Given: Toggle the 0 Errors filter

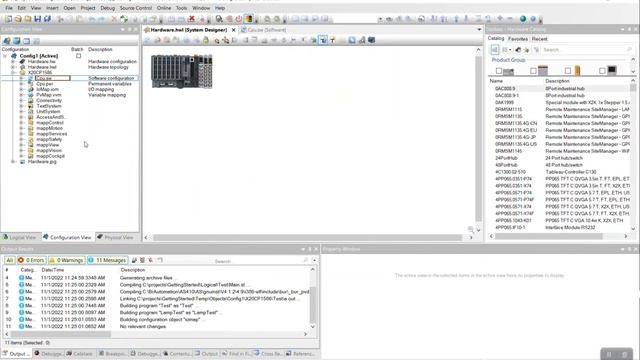Looking at the screenshot, I should tap(31, 260).
